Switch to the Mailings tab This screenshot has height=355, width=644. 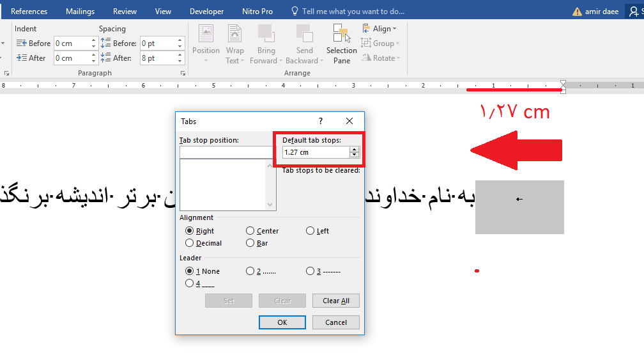pyautogui.click(x=80, y=12)
